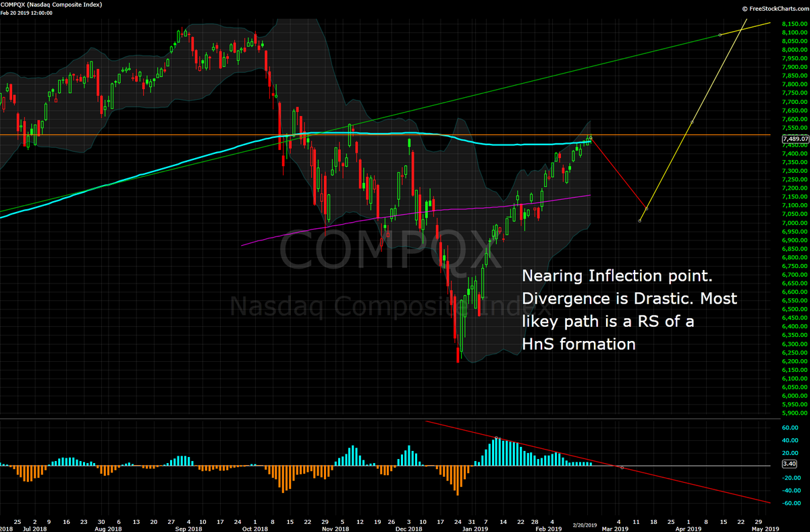Click the COMPQX (Nasdaq Composite Index) chart title
Screen dimensions: 810x532
pyautogui.click(x=51, y=5)
